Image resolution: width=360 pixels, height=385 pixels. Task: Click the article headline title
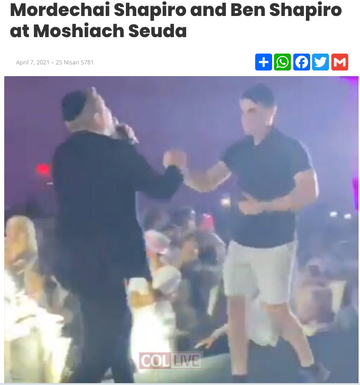(176, 21)
